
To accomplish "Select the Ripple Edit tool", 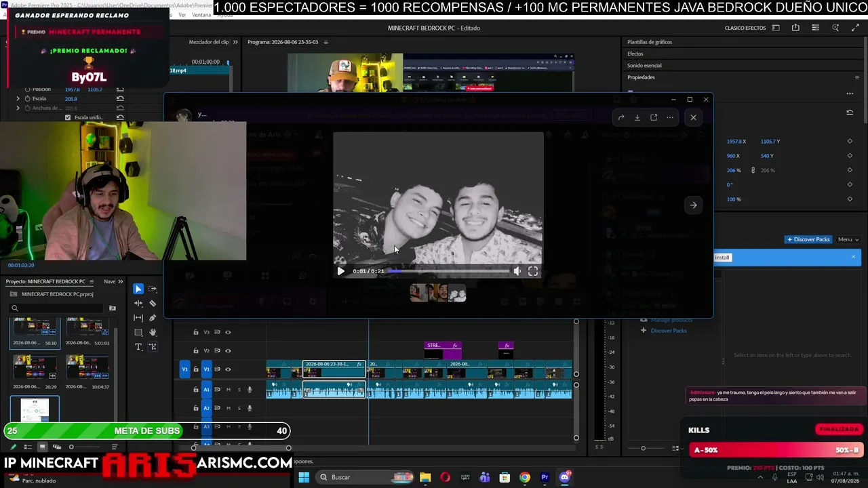I will point(138,303).
